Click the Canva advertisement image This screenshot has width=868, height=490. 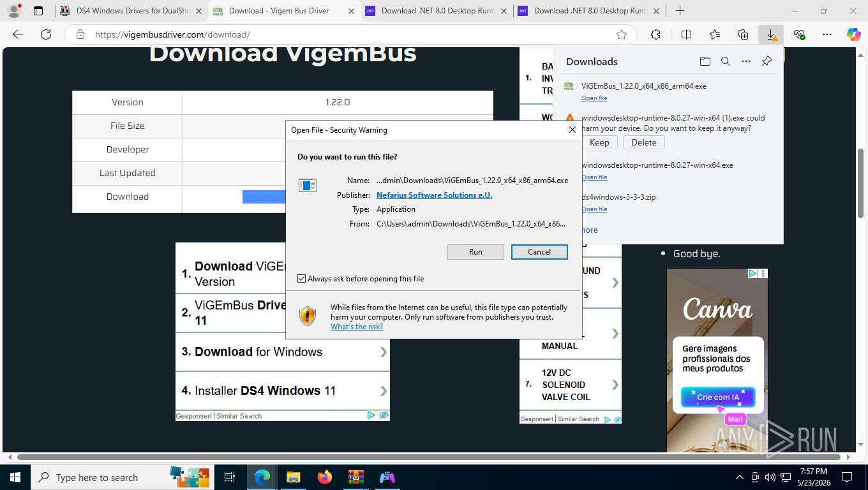coord(717,360)
